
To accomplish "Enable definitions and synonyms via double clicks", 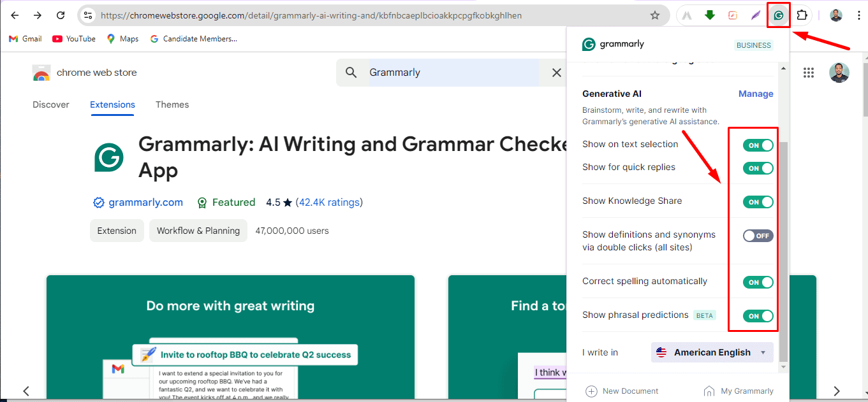I will pos(758,236).
